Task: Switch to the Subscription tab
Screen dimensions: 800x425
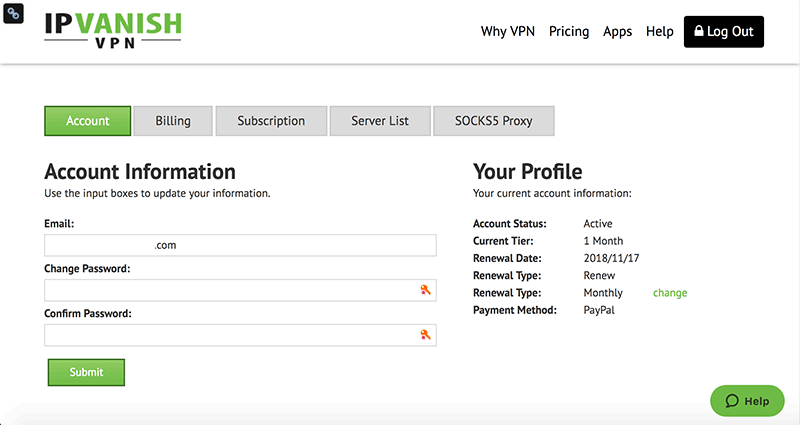Action: pyautogui.click(x=271, y=121)
